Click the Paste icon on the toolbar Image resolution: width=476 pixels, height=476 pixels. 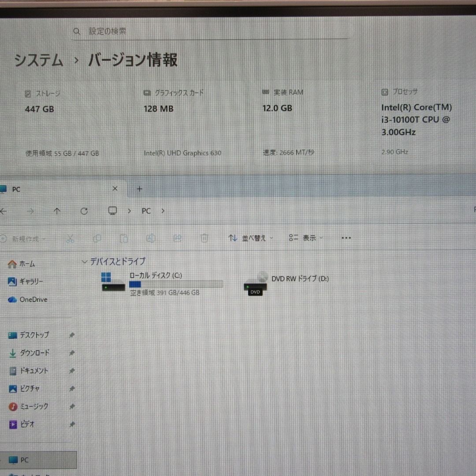[124, 238]
